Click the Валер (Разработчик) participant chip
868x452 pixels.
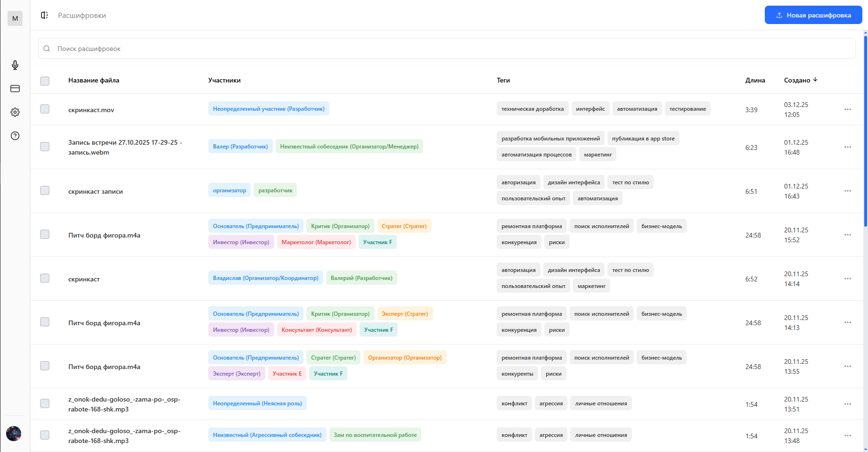point(240,147)
